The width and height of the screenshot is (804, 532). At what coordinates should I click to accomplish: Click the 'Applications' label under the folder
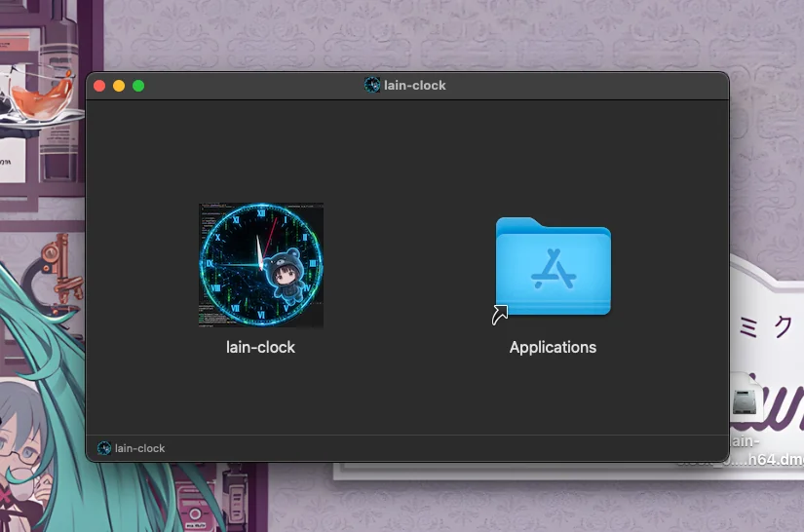pyautogui.click(x=553, y=348)
